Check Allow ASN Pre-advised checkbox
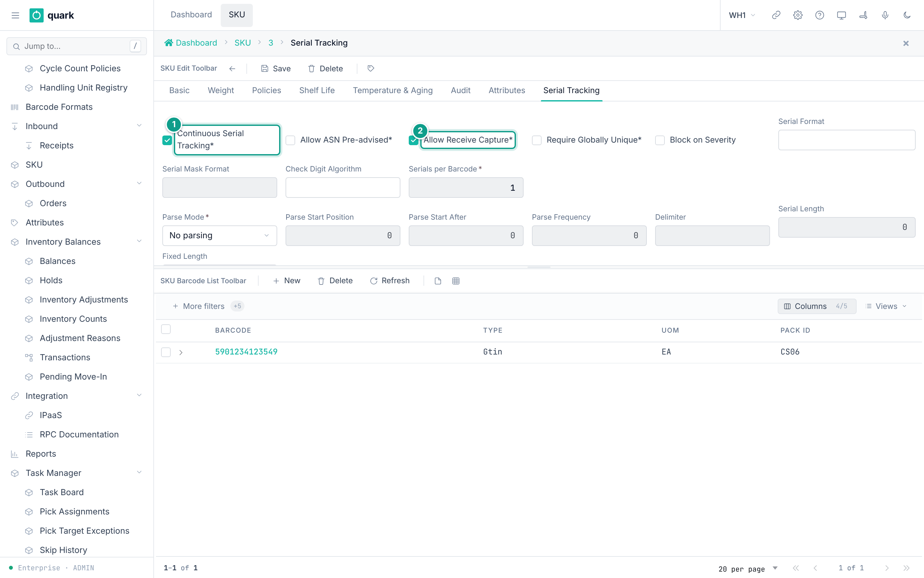Viewport: 924px width, 578px height. [290, 140]
